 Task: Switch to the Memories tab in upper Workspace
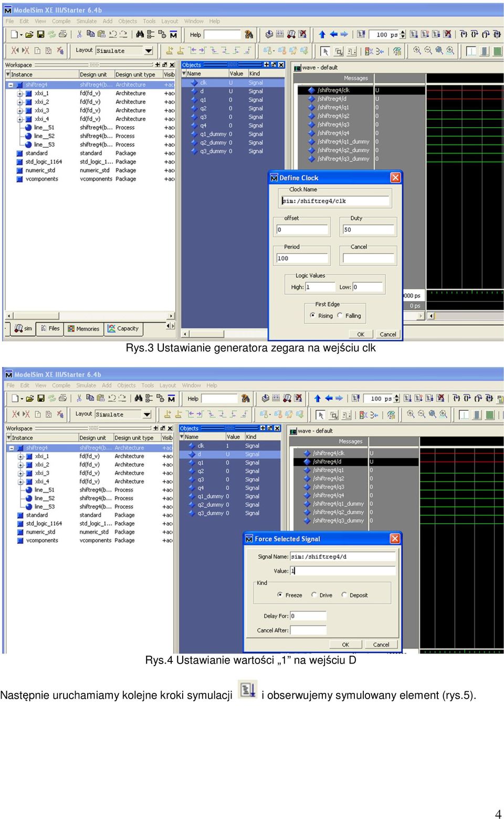[x=83, y=328]
